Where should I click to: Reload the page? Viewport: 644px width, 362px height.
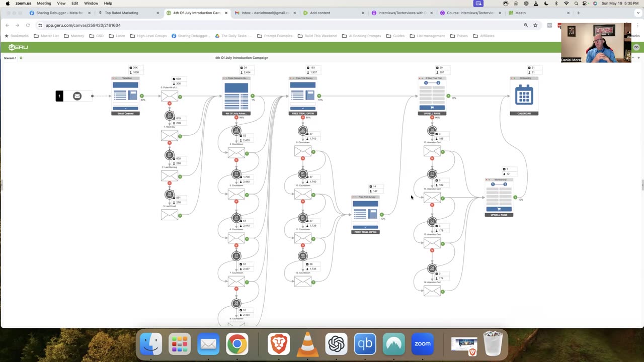28,25
